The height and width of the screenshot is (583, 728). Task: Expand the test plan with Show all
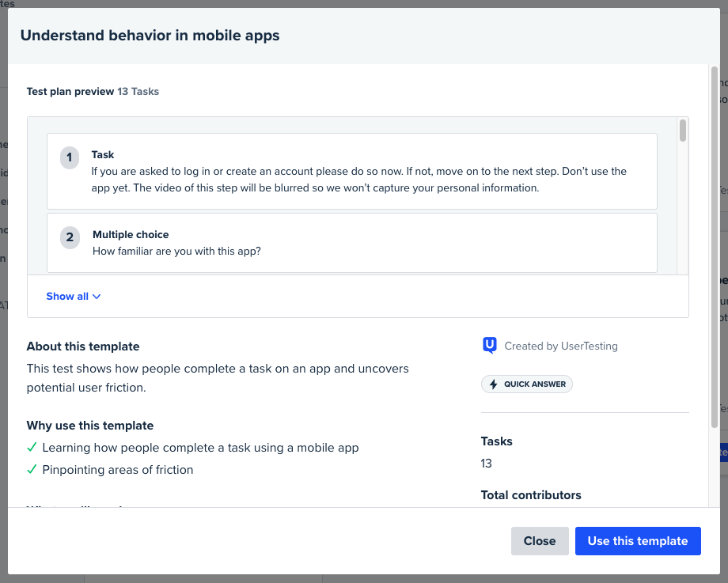(74, 297)
